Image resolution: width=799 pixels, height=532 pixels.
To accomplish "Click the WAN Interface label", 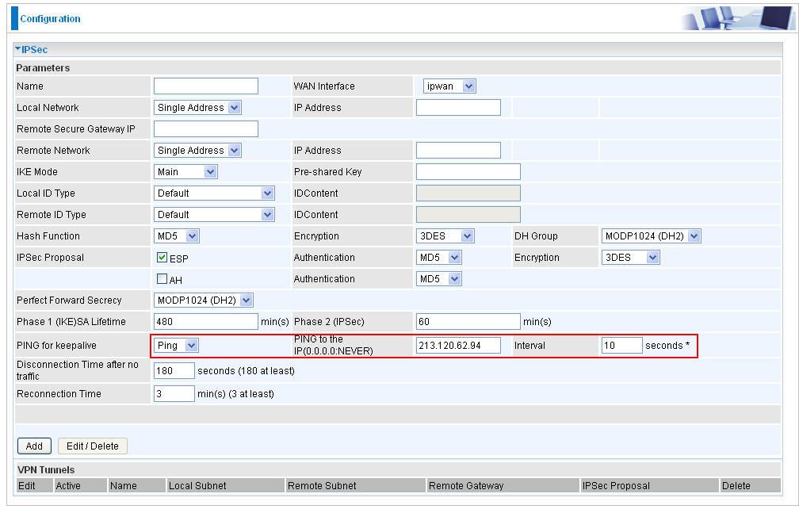I will click(324, 86).
